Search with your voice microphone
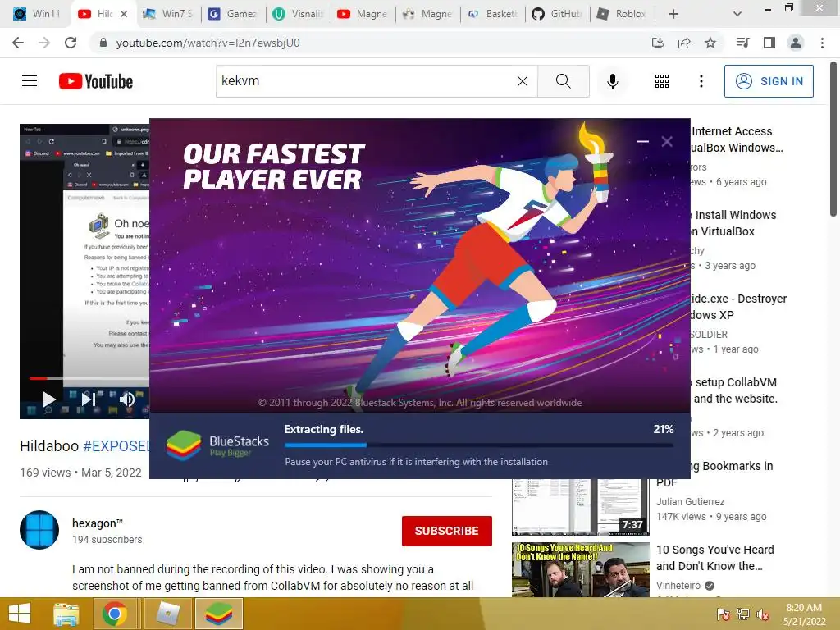The width and height of the screenshot is (840, 630). 612,81
